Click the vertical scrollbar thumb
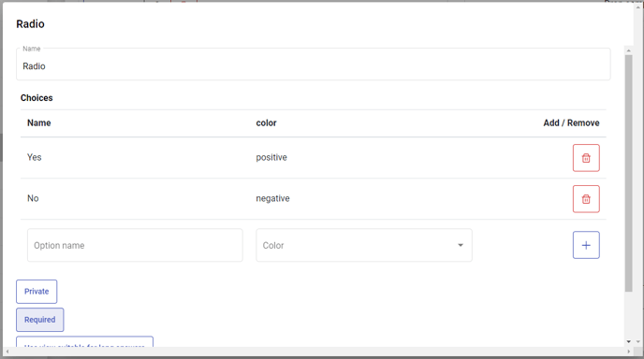The image size is (644, 359). 628,173
